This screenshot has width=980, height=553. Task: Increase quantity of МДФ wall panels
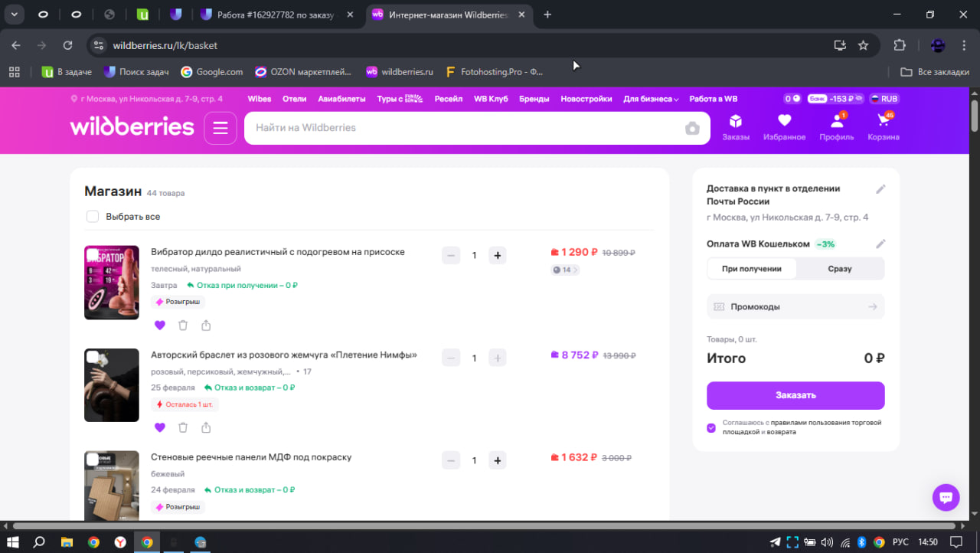point(497,460)
